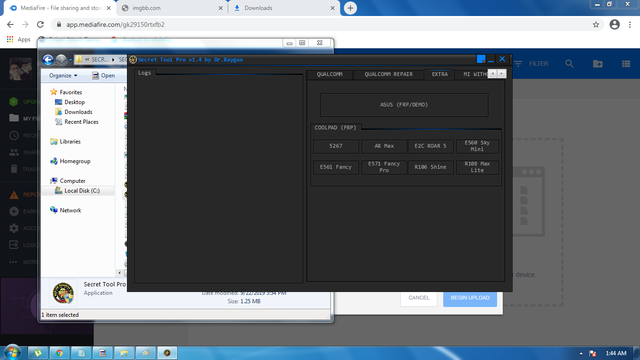Choose the E2C ROAR 5 button
Screen dimensions: 640x360
(431, 146)
